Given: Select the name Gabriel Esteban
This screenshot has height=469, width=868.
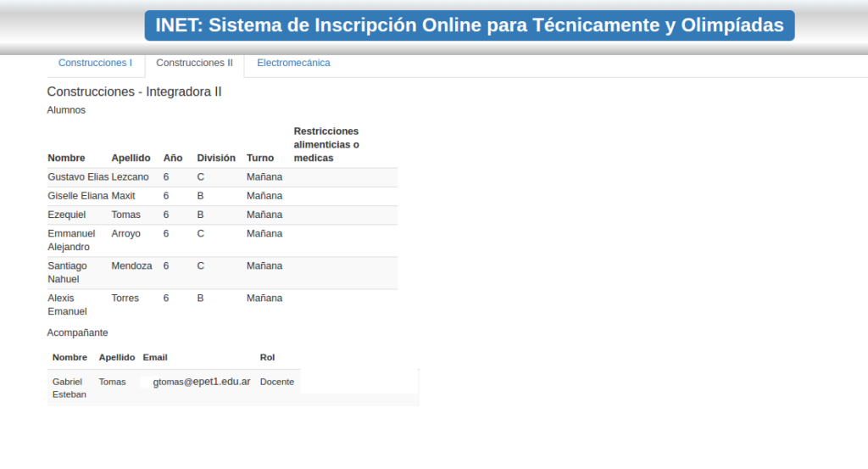Looking at the screenshot, I should click(70, 388).
